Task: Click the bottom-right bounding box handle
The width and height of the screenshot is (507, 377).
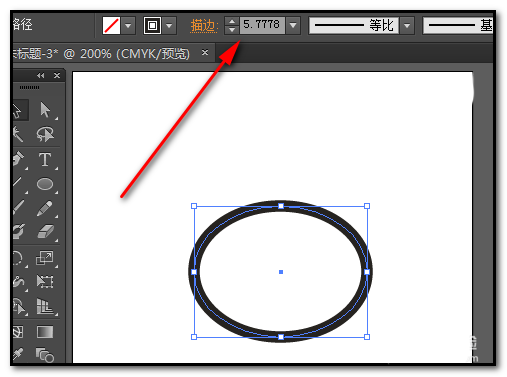Action: click(x=367, y=337)
